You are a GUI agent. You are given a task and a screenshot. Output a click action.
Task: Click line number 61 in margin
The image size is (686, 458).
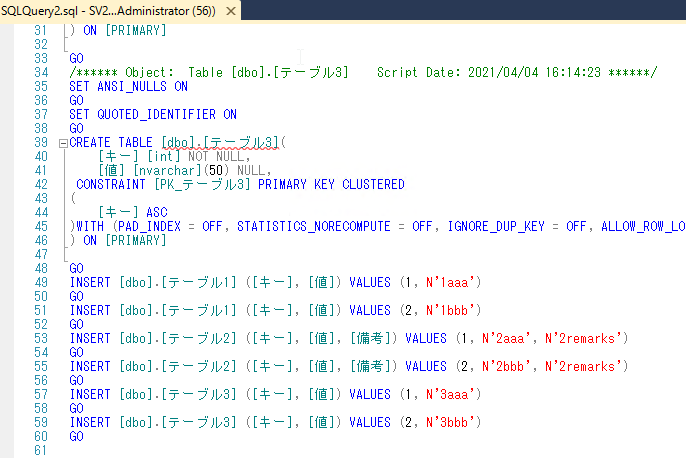pos(41,450)
